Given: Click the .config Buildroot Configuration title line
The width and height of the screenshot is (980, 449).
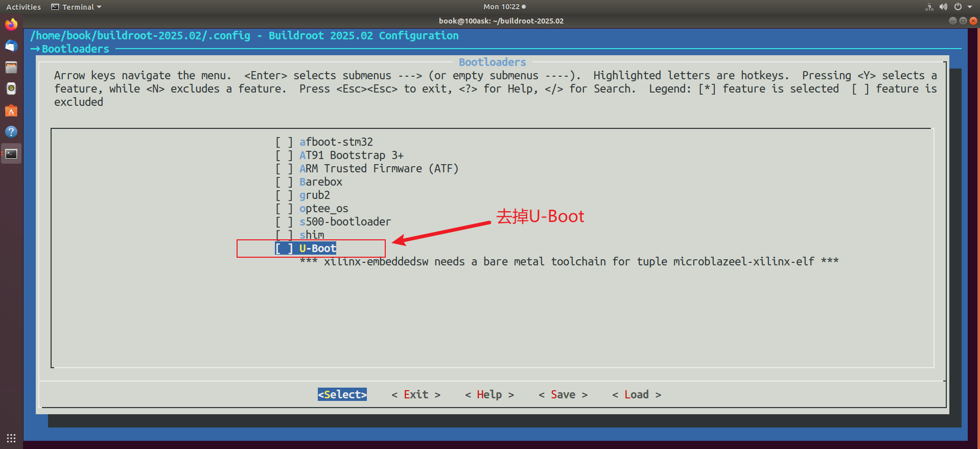Looking at the screenshot, I should [x=244, y=35].
